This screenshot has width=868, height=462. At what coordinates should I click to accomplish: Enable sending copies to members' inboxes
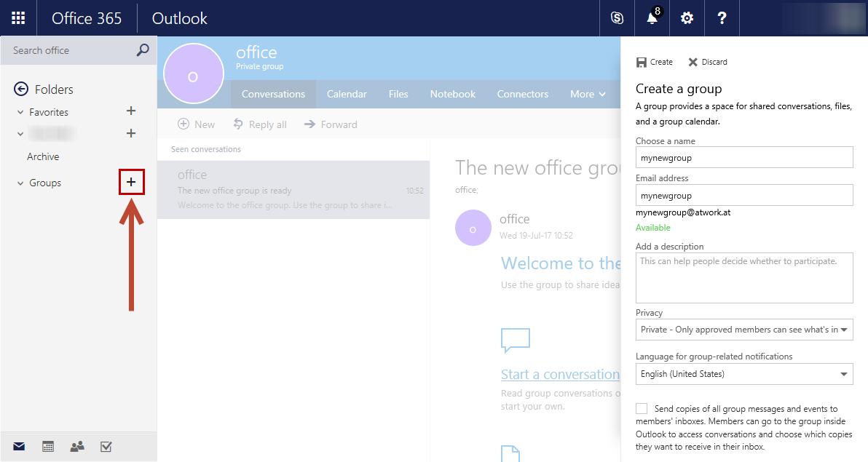tap(642, 409)
